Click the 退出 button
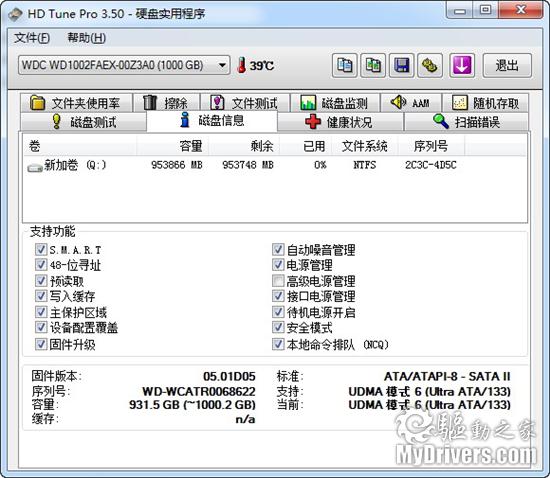The width and height of the screenshot is (550, 478). pyautogui.click(x=507, y=66)
